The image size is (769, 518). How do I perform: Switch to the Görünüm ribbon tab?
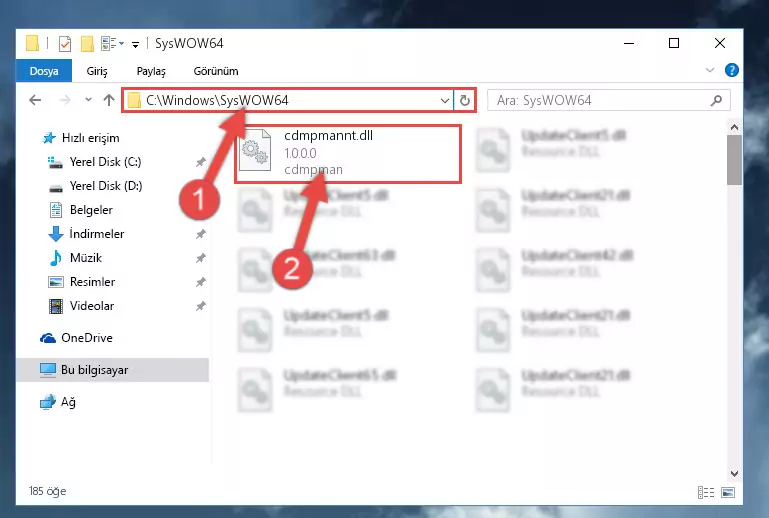coord(216,71)
